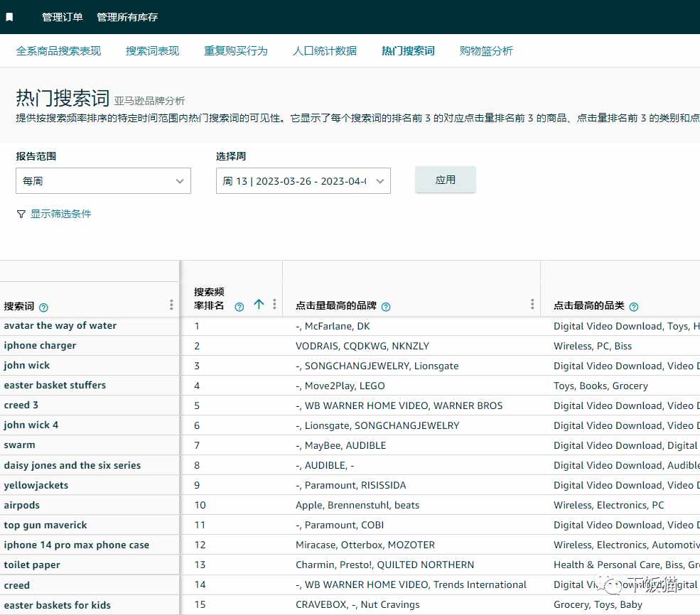The height and width of the screenshot is (615, 700).
Task: Click the filter funnel icon
Action: click(x=21, y=214)
